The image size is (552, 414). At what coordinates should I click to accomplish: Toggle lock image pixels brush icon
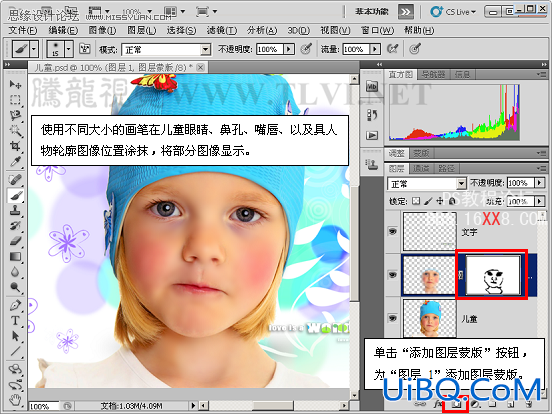[428, 201]
